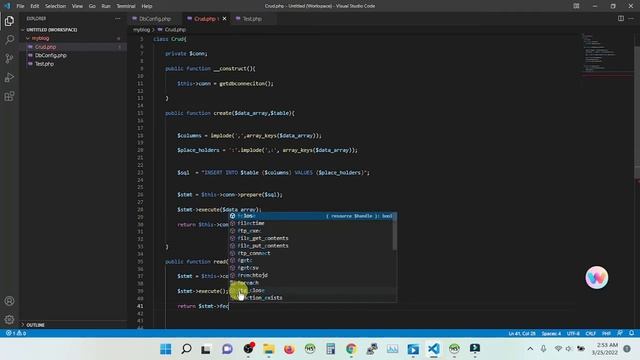Screen dimensions: 640x360
Task: Click the errors and warnings status indicator
Action: click(x=16, y=333)
